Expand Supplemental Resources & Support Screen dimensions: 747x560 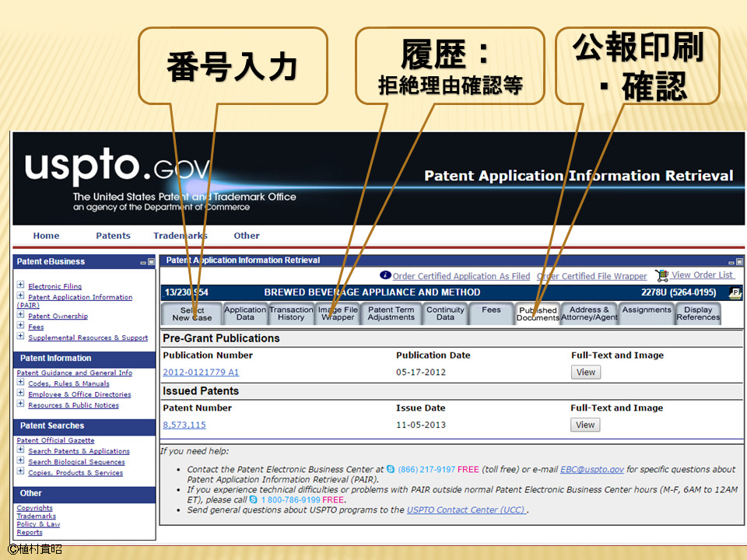(x=20, y=336)
